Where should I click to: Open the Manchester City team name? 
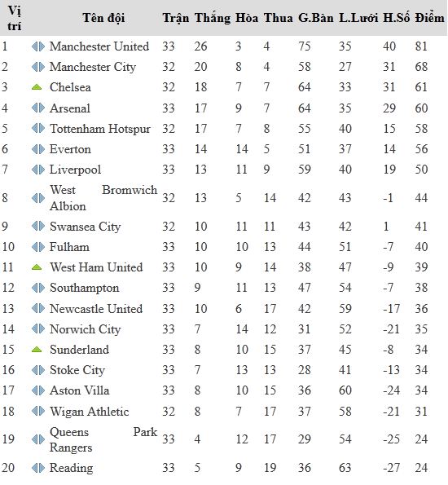pos(93,67)
